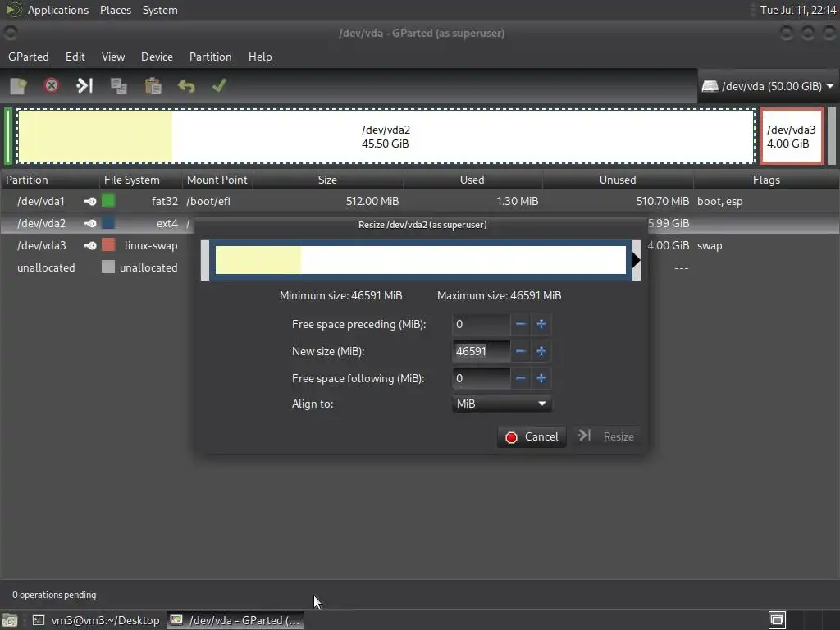The height and width of the screenshot is (630, 840).
Task: Open the /dev/vda device selector dropdown
Action: point(768,86)
